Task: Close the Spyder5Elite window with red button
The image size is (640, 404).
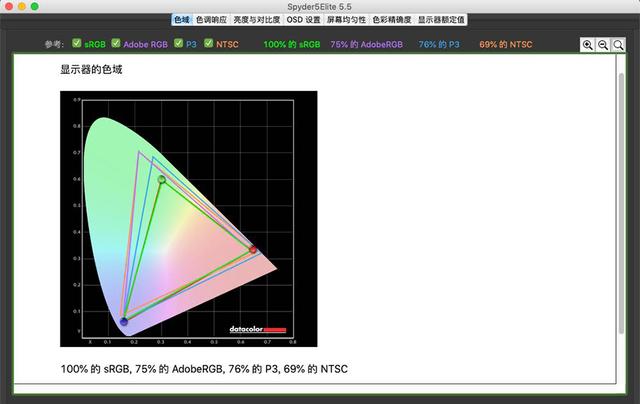Action: pos(9,6)
